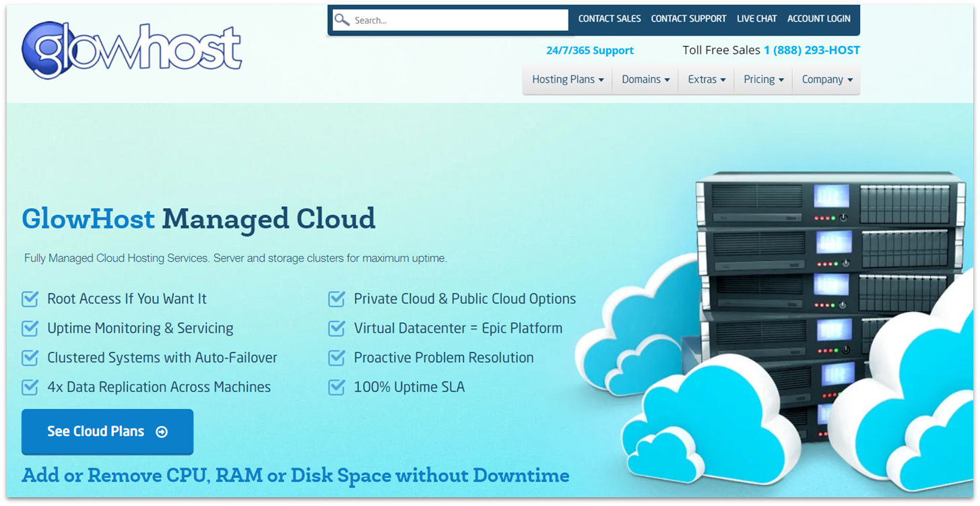
Task: Start a Live Chat
Action: 756,19
